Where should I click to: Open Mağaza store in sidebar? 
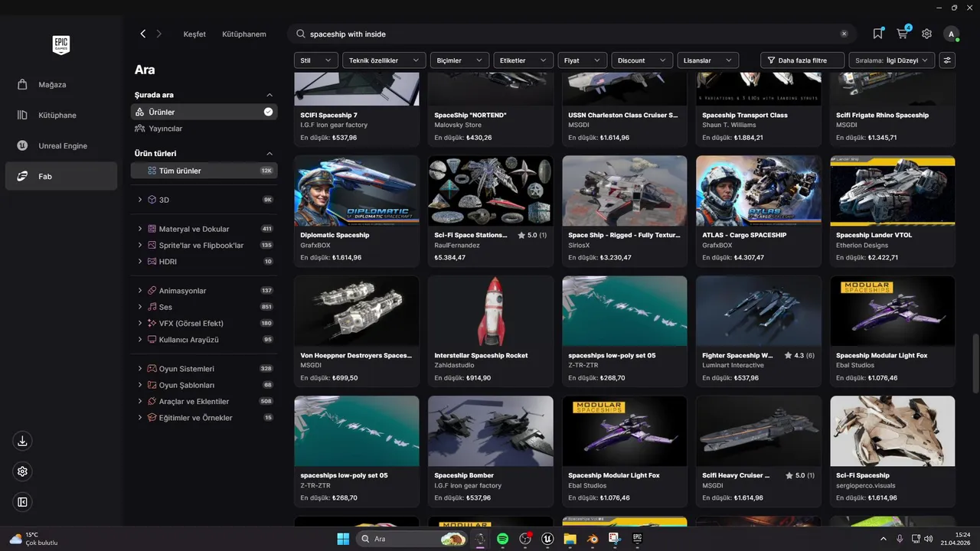[x=61, y=84]
